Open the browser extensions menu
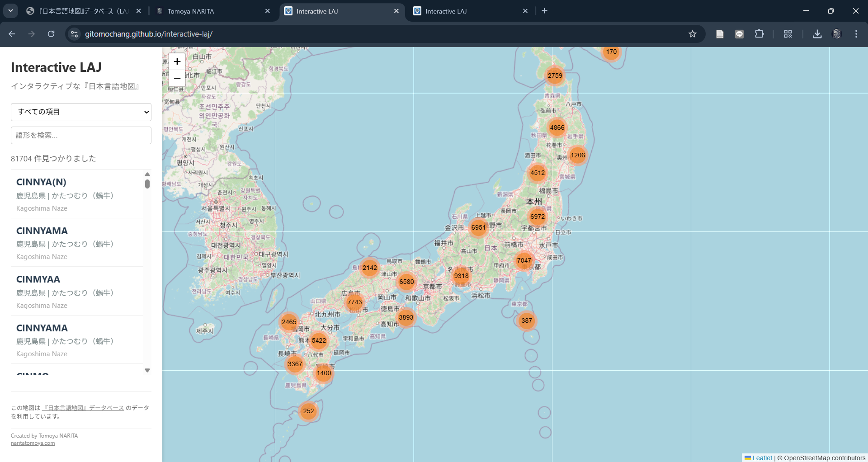868x462 pixels. [x=759, y=34]
